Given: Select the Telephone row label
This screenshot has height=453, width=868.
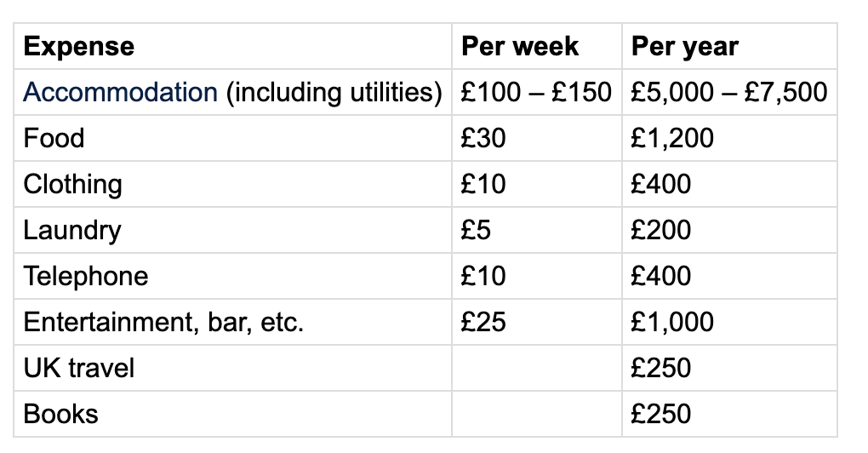Looking at the screenshot, I should [86, 276].
